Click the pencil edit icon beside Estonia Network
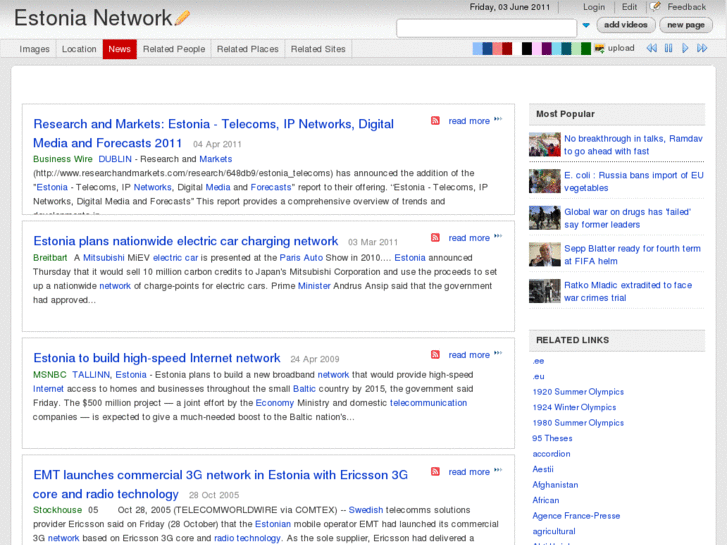Screen dimensions: 727x545 point(182,18)
